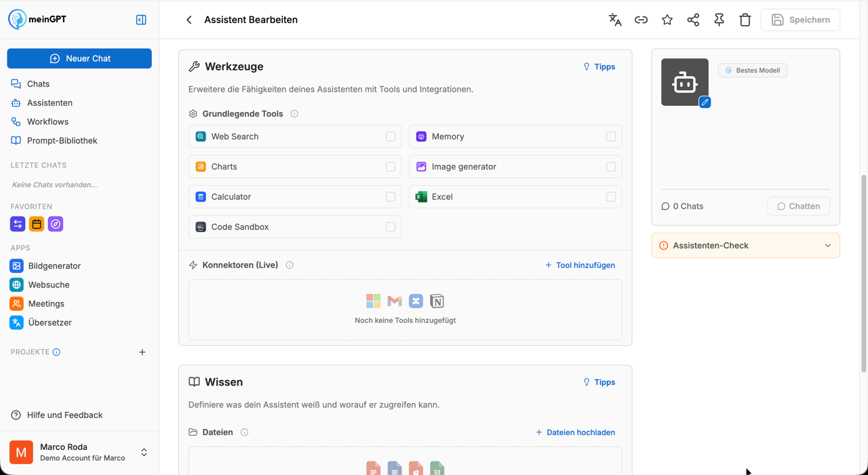Viewport: 868px width, 475px height.
Task: Collapse the sidebar panel icon
Action: 141,20
